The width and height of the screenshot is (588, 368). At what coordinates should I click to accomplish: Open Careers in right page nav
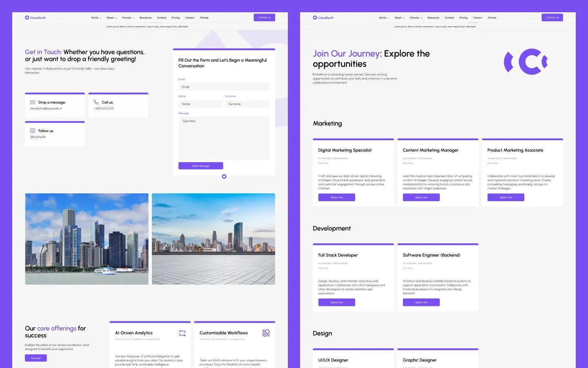click(478, 18)
